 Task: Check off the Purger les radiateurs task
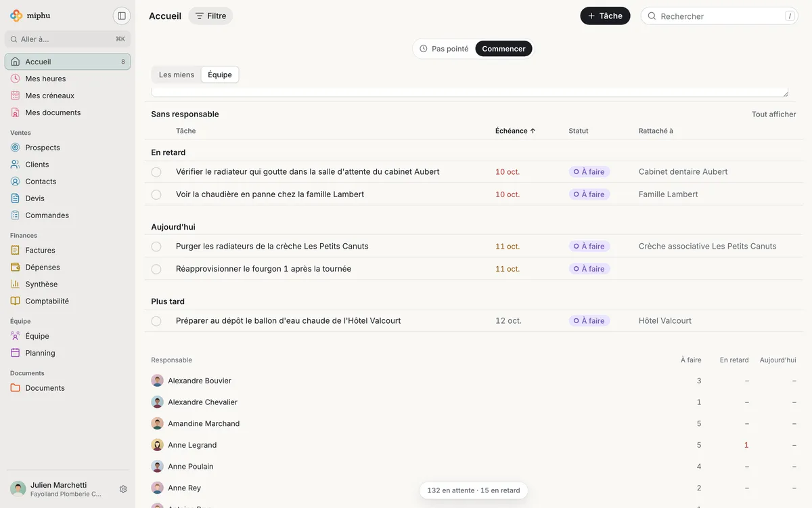pos(156,247)
